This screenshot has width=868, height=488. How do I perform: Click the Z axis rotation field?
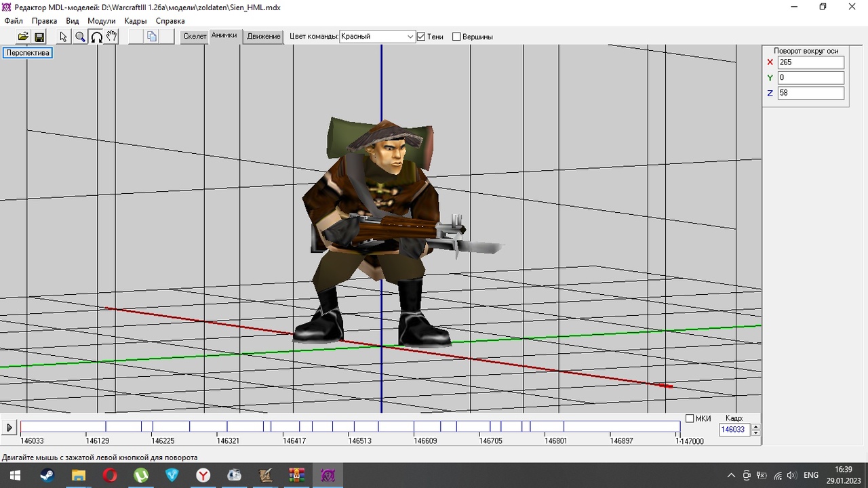[810, 93]
